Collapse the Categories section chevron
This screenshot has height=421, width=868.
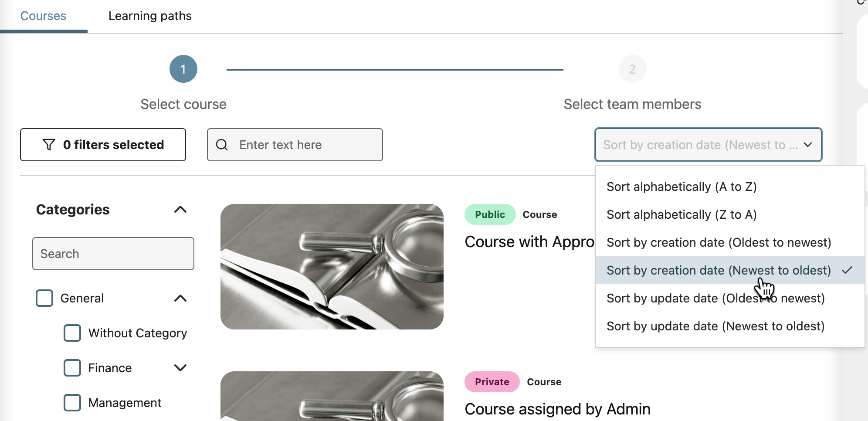pyautogui.click(x=180, y=210)
